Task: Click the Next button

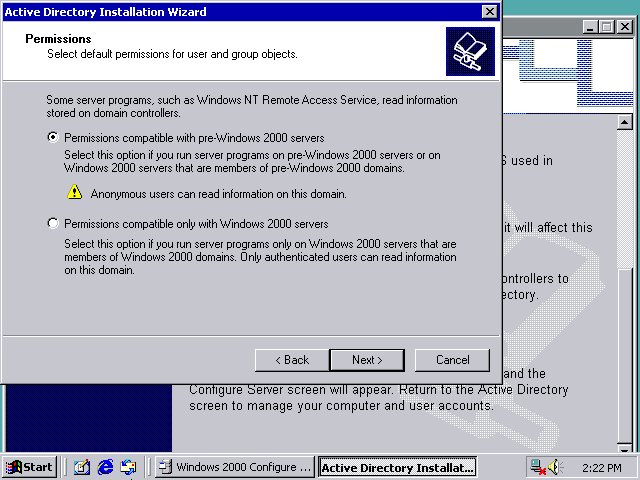Action: pos(367,360)
